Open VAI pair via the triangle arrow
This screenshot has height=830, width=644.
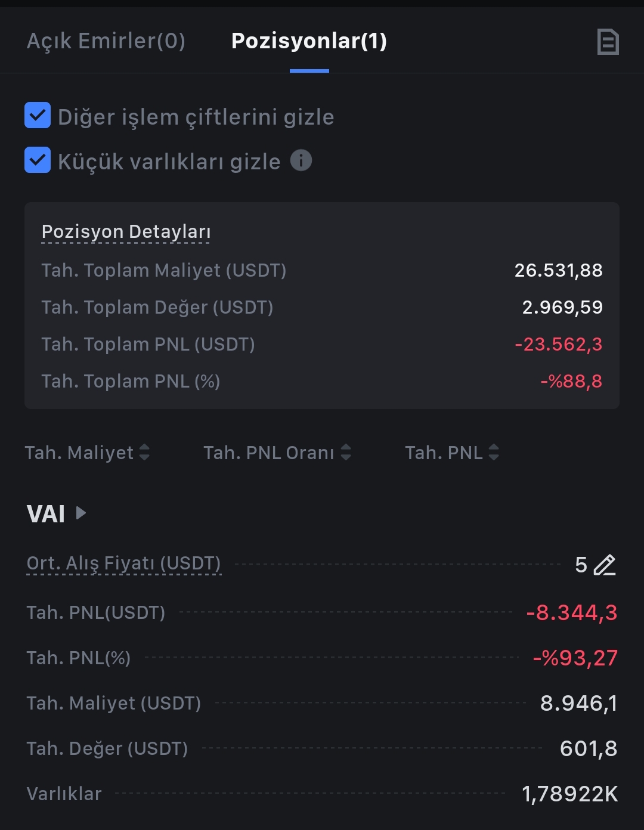tap(82, 513)
